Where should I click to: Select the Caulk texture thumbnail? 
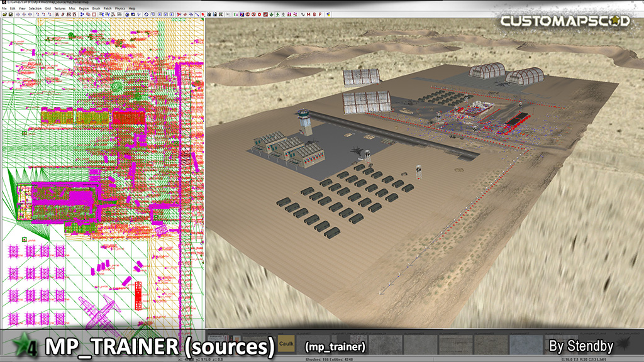coord(286,344)
